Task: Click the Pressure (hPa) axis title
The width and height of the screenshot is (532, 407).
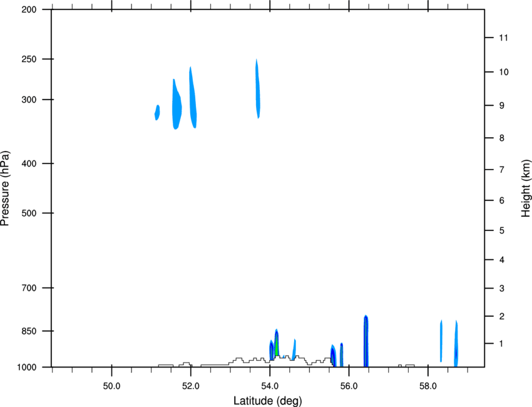Action: tap(5, 188)
